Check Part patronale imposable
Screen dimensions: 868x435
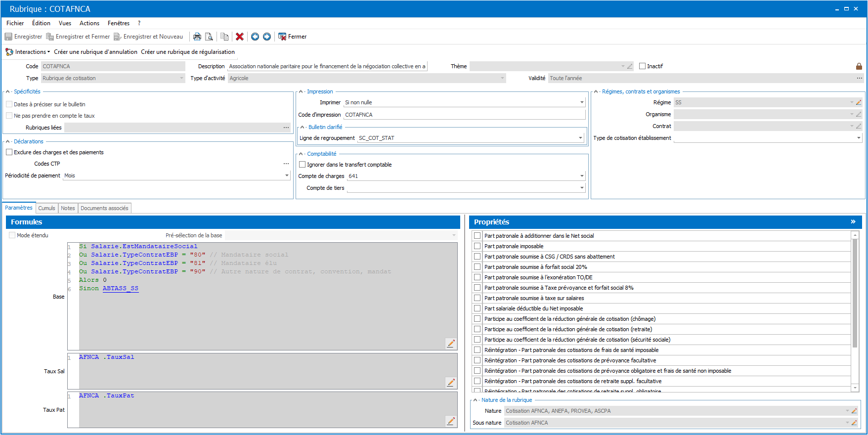pyautogui.click(x=477, y=246)
